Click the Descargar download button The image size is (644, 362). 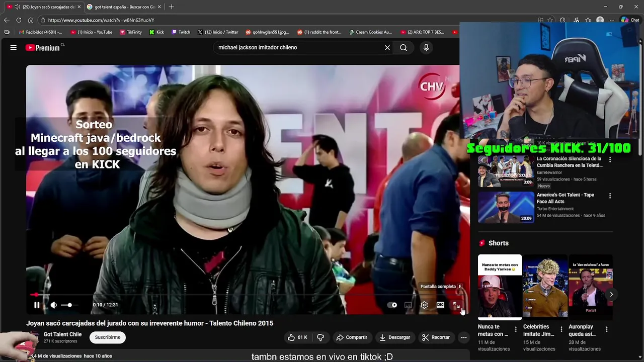pyautogui.click(x=395, y=337)
